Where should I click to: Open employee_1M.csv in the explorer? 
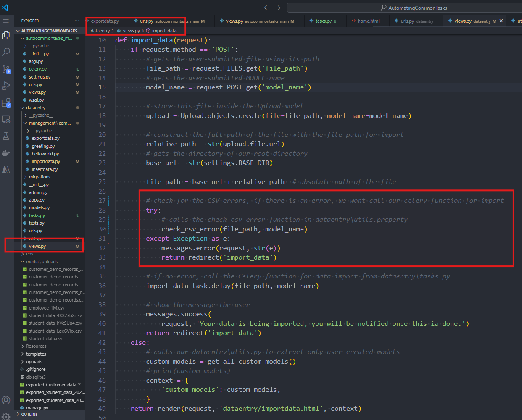(49, 308)
